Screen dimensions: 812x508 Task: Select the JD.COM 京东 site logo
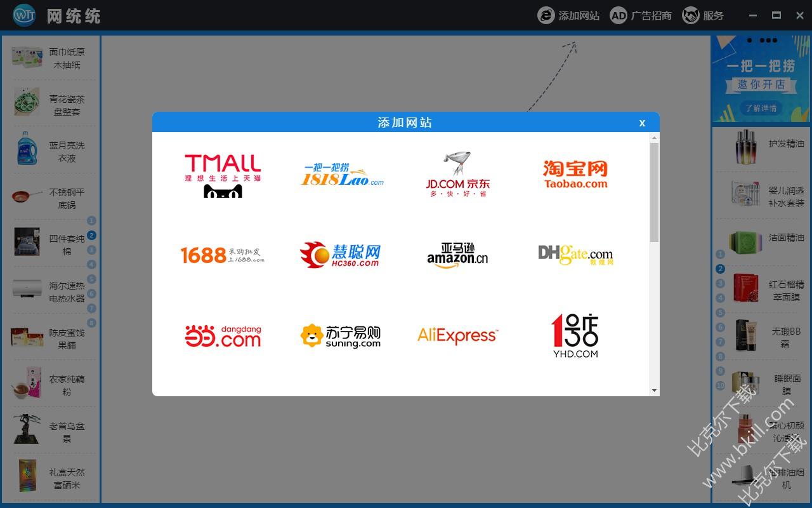(x=458, y=175)
